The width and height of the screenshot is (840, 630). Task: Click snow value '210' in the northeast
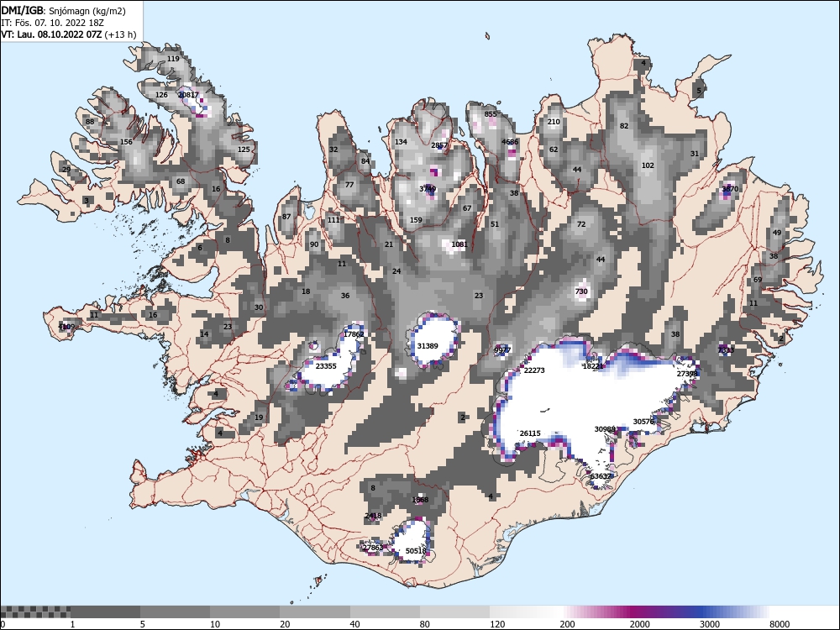(554, 122)
